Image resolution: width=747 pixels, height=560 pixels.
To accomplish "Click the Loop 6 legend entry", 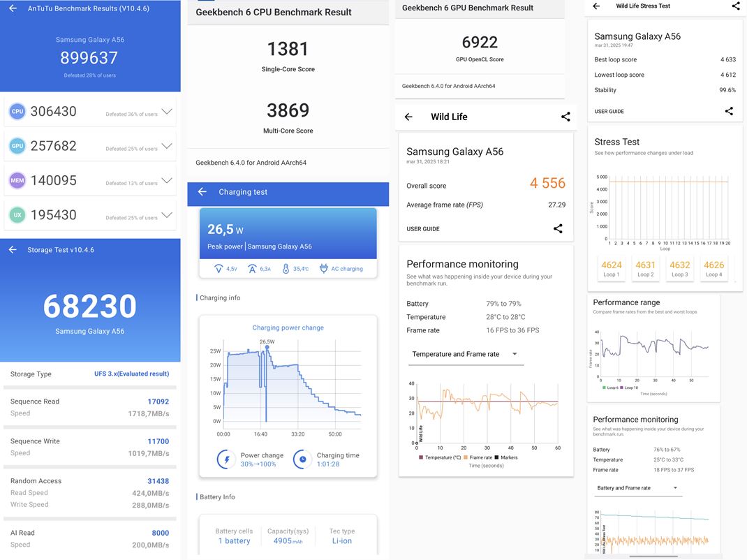I will pyautogui.click(x=610, y=388).
